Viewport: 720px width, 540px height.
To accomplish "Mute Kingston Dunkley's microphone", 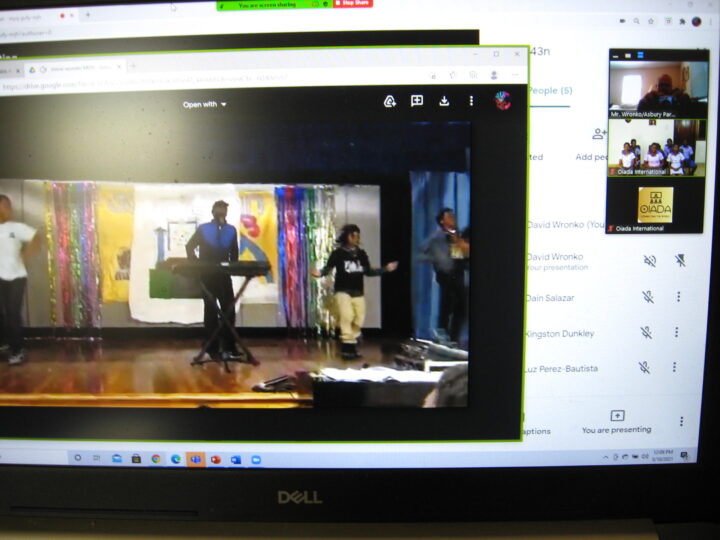I will pos(647,332).
